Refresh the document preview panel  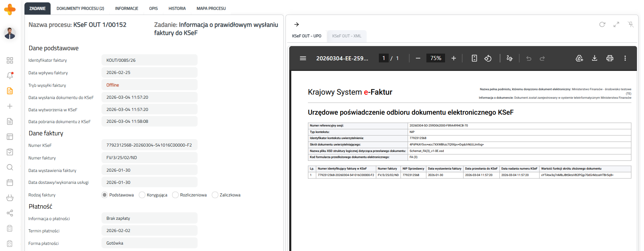(602, 24)
